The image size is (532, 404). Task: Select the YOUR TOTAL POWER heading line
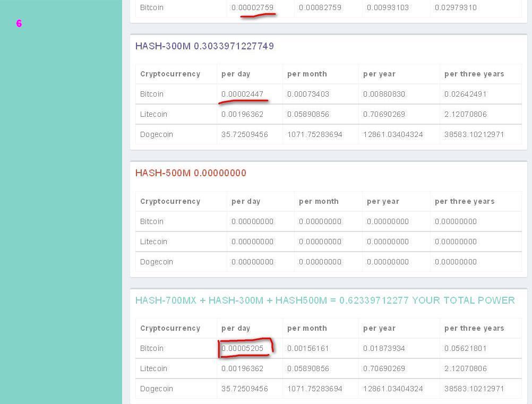[325, 300]
